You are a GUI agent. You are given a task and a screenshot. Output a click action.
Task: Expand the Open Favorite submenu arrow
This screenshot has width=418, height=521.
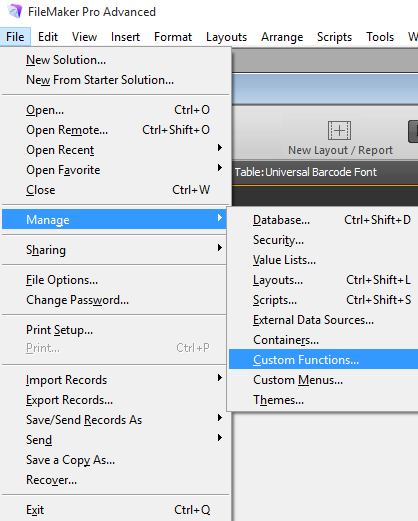219,168
